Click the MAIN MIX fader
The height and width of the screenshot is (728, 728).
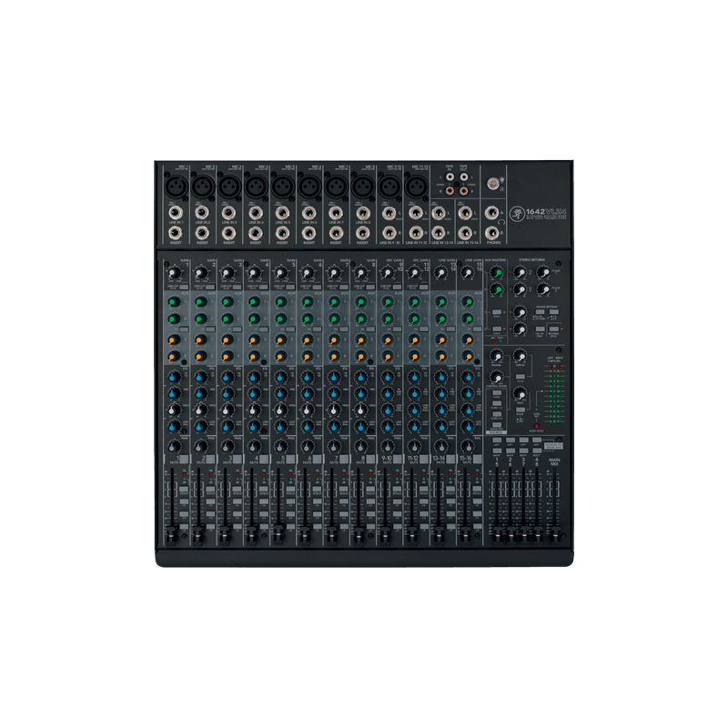point(554,535)
